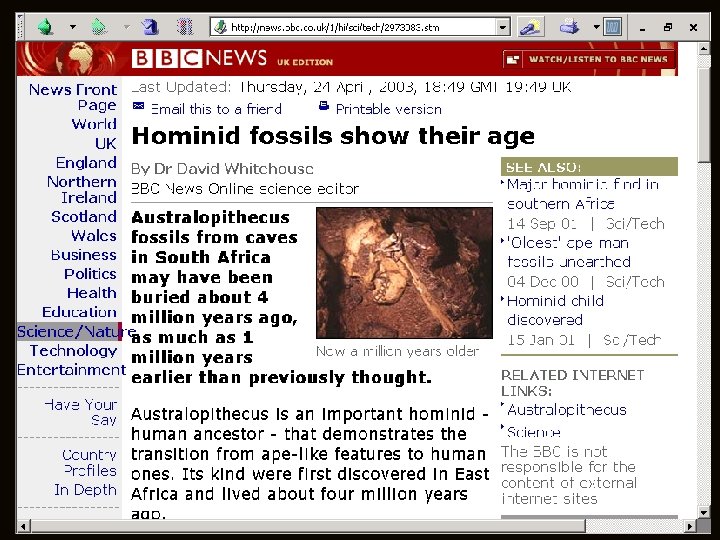Click the 'Last Updated' timestamp line
This screenshot has height=540, width=720.
coord(351,87)
